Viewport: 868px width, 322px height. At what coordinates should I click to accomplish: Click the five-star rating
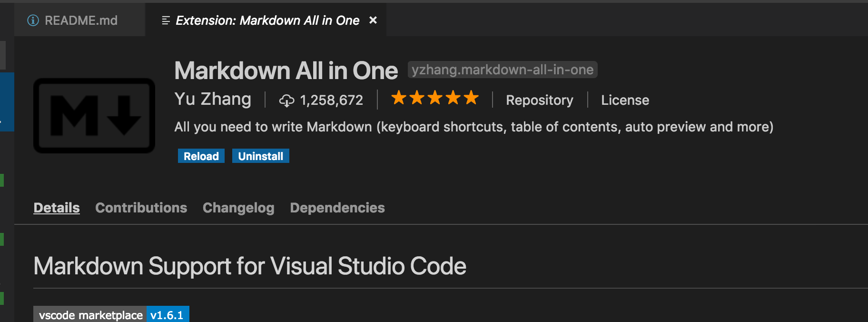click(x=434, y=98)
